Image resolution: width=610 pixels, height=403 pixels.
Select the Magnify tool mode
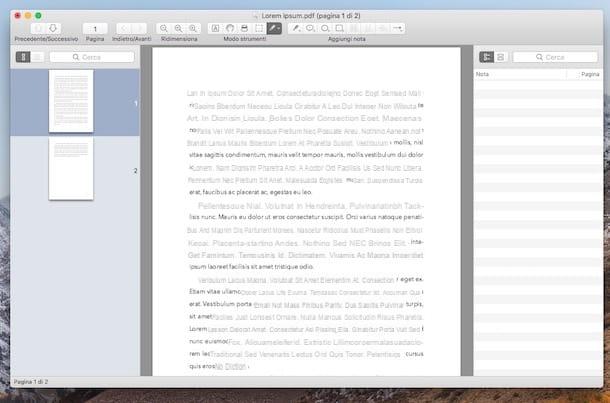[244, 28]
